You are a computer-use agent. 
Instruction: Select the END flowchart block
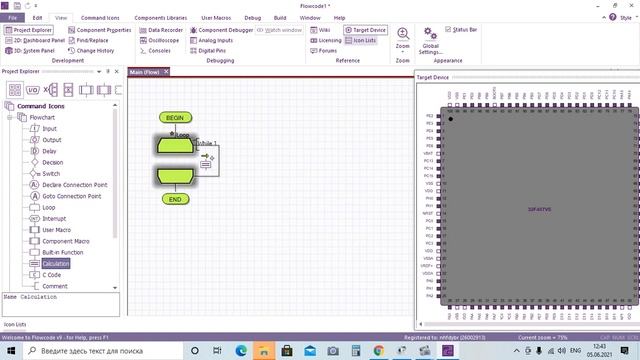[x=175, y=199]
